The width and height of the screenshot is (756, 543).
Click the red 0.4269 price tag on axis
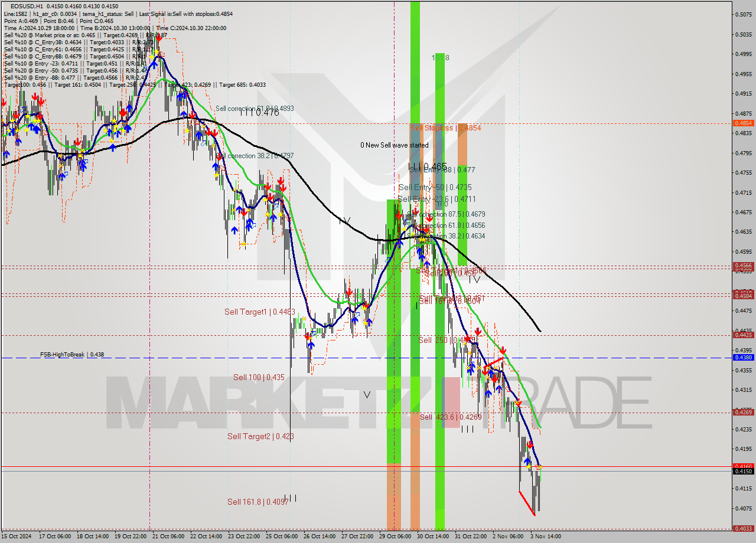click(743, 412)
